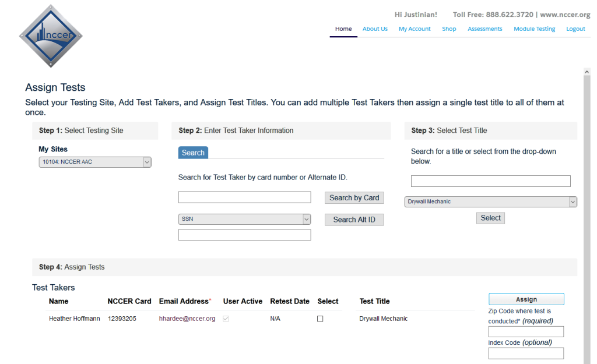Open Module Testing page
Image resolution: width=597 pixels, height=364 pixels.
534,29
